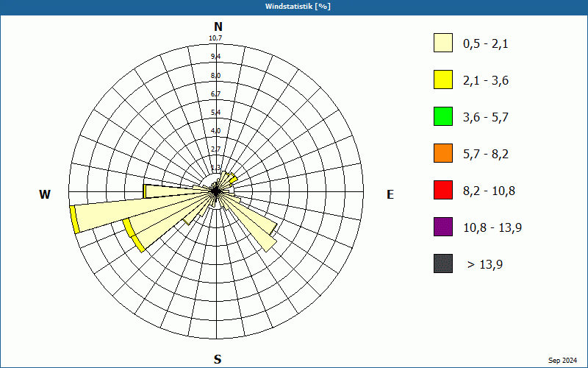Click the red 8,2 - 10,8 legend swatch
Screen dimensions: 588x368
pyautogui.click(x=443, y=190)
